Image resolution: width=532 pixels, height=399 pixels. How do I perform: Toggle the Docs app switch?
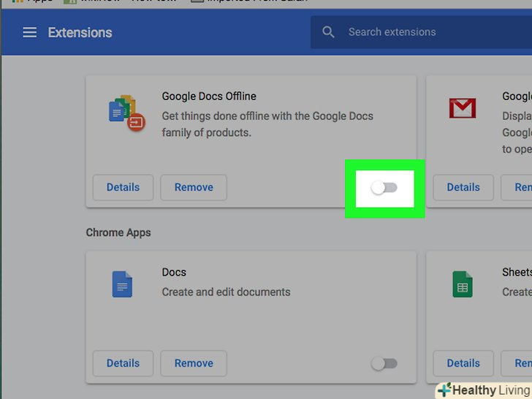tap(384, 364)
